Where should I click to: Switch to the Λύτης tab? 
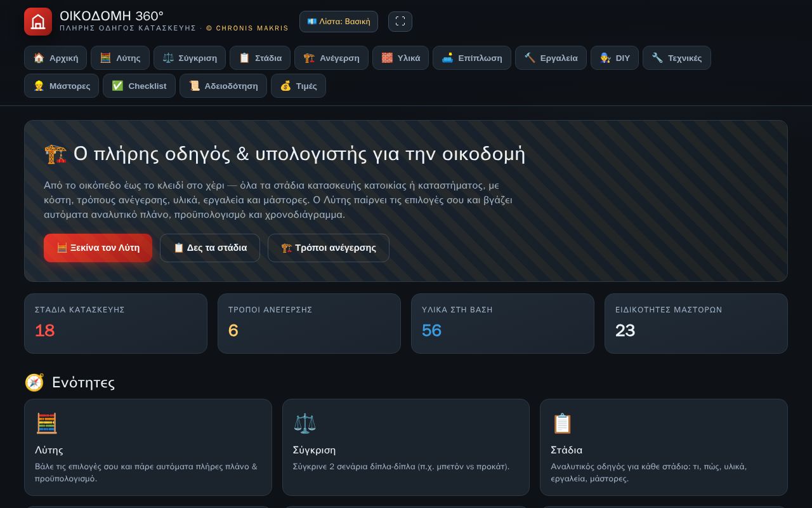pyautogui.click(x=120, y=58)
